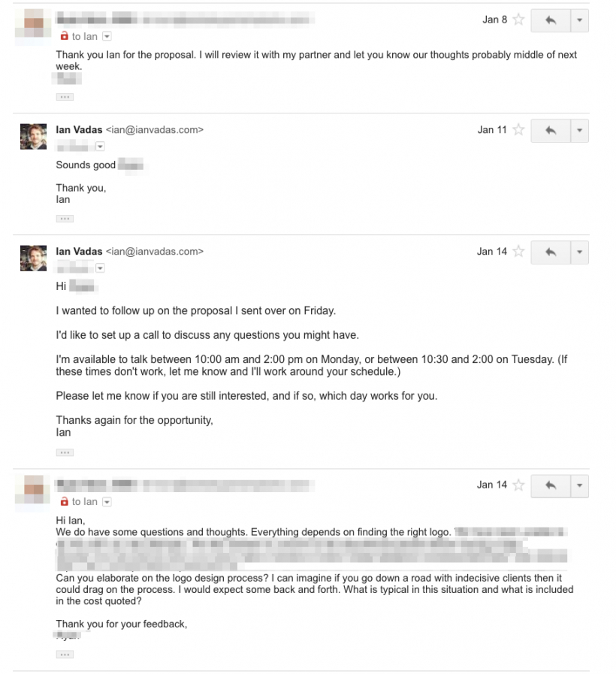Click the star next to the Jan 11 date
This screenshot has width=616, height=674.
pos(520,130)
